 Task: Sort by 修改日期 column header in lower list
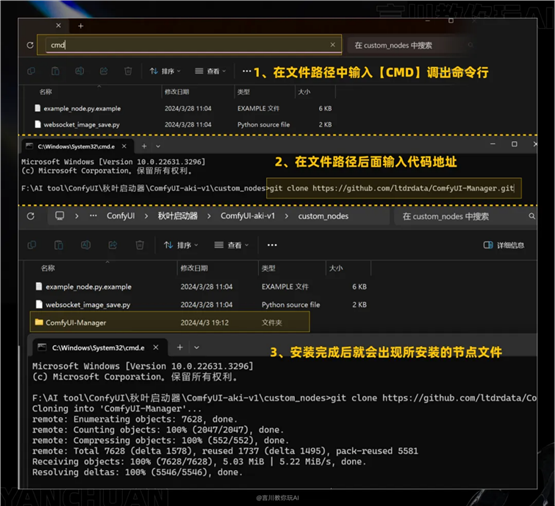pos(194,268)
